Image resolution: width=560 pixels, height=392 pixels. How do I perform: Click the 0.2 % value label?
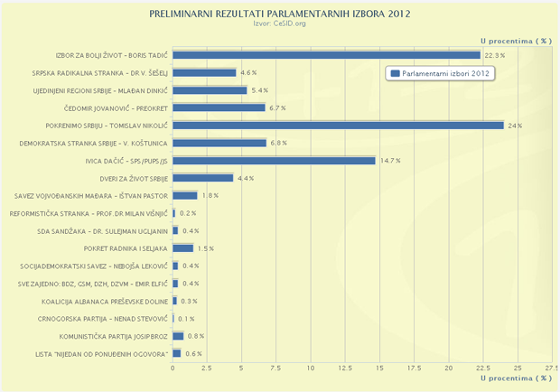(188, 213)
